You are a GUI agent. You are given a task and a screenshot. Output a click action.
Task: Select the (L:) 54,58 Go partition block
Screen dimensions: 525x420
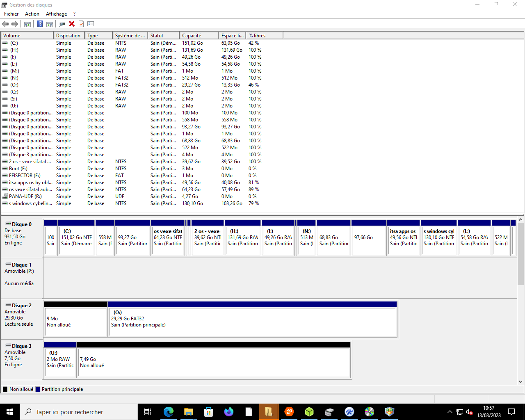(x=474, y=238)
